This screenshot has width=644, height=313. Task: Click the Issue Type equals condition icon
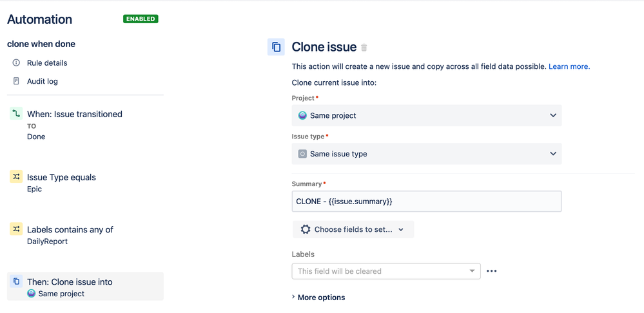coord(16,177)
